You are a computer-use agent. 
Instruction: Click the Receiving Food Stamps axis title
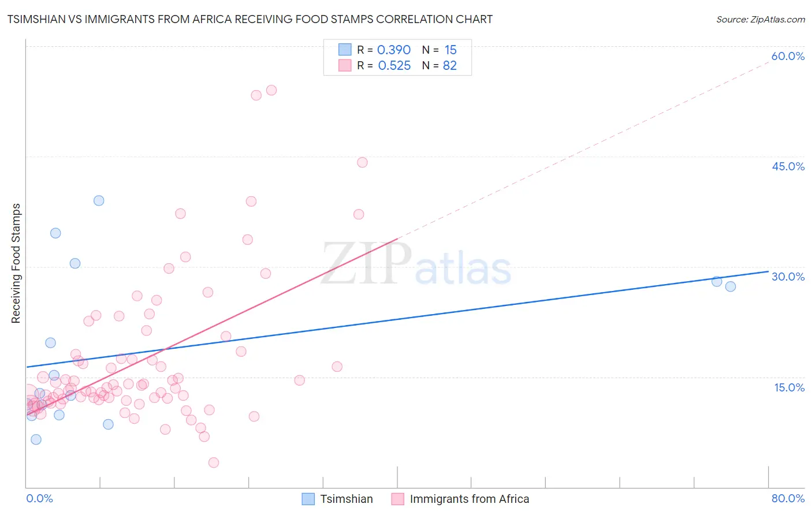pyautogui.click(x=16, y=263)
